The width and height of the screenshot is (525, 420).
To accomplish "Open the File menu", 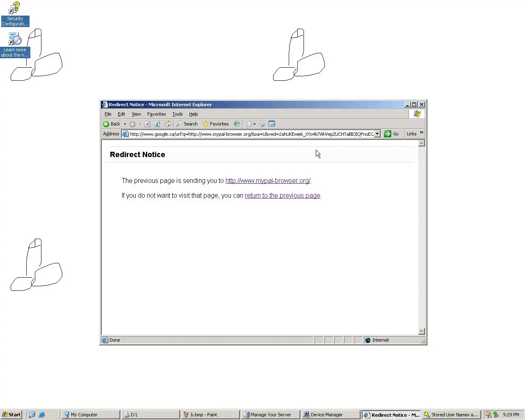I will tap(108, 114).
